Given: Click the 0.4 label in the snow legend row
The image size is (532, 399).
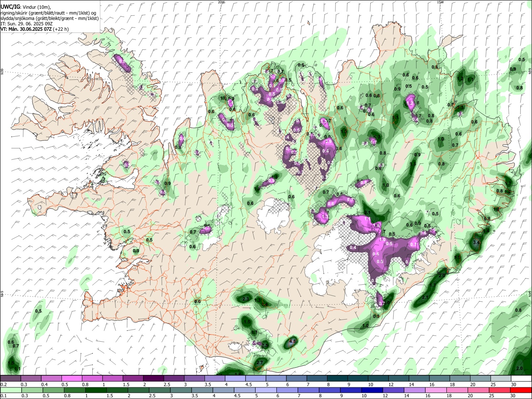Looking at the screenshot, I should click(44, 384).
